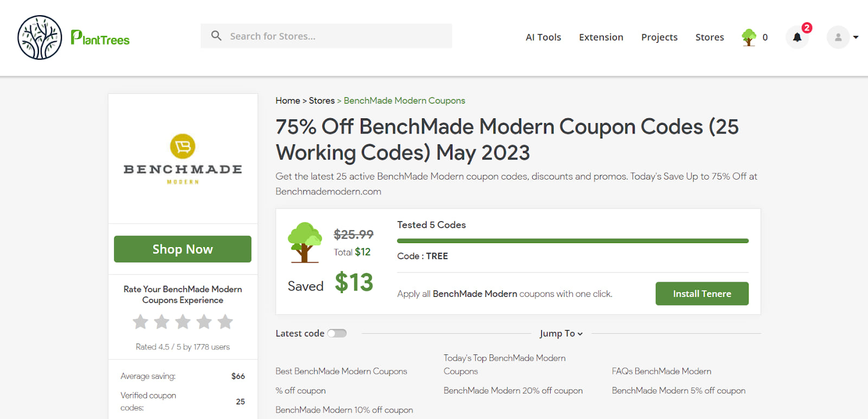Rate one star for BenchMade Modern
868x419 pixels.
tap(141, 322)
